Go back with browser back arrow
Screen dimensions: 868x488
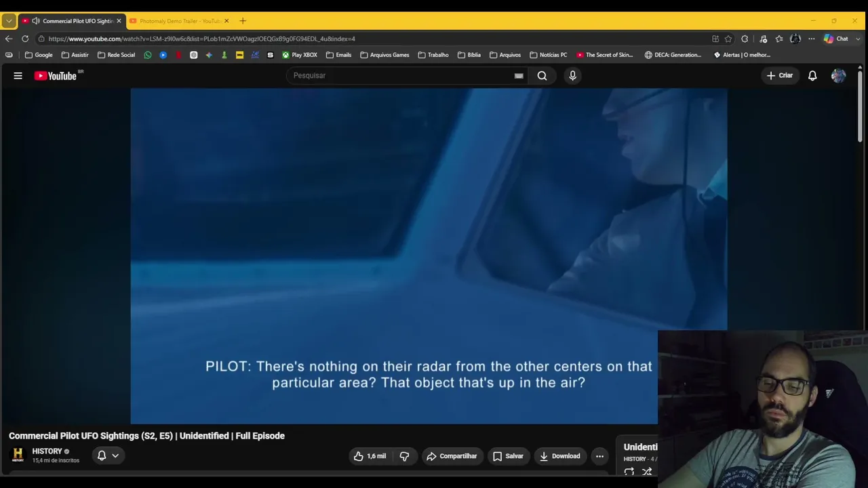point(9,39)
